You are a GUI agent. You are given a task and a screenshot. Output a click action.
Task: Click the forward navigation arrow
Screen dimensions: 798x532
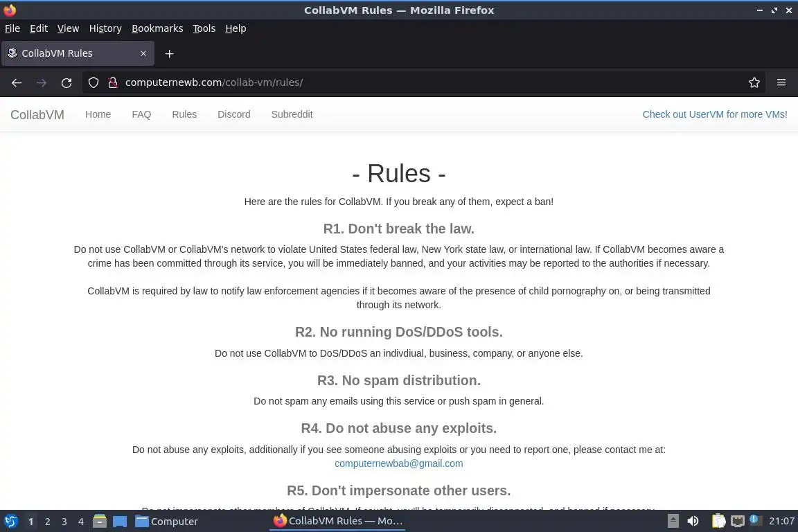(42, 83)
